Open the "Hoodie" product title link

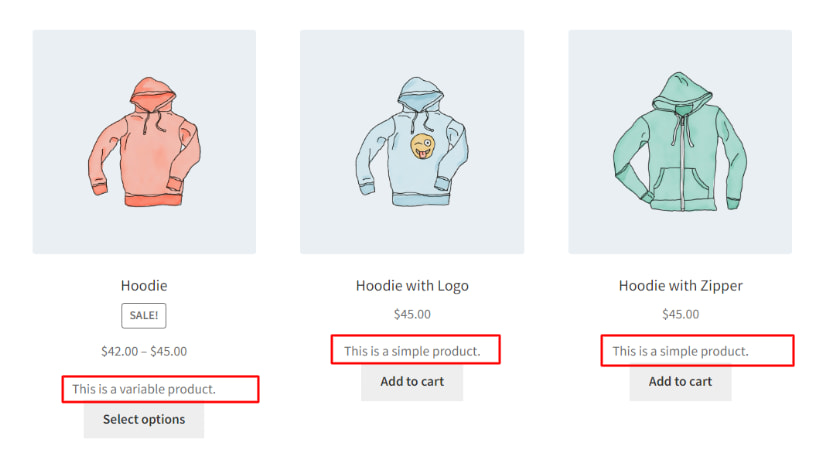pos(144,286)
